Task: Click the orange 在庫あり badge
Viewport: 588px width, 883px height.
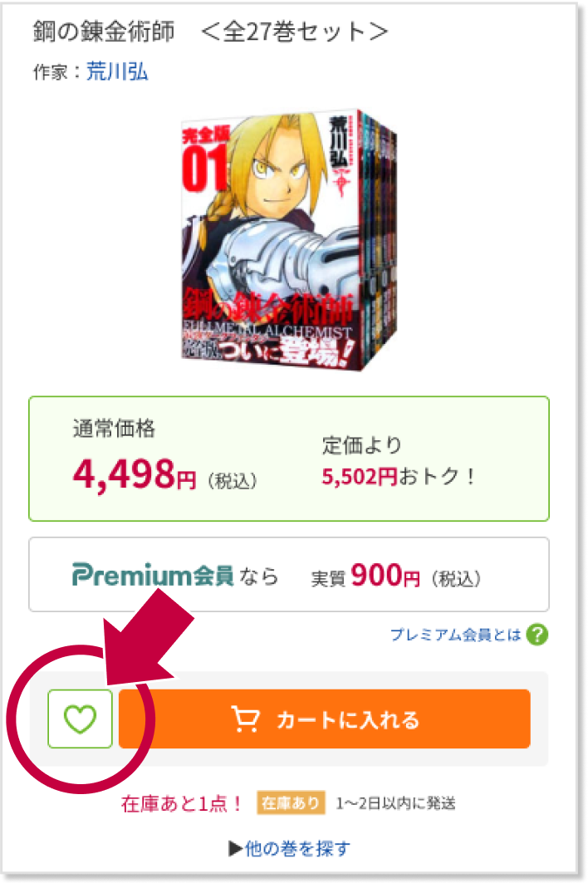Action: pos(291,802)
